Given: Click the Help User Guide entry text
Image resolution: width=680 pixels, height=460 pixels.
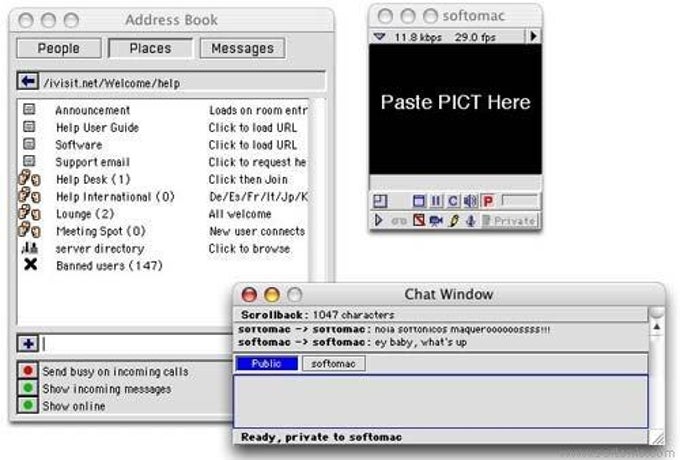Looking at the screenshot, I should coord(97,127).
